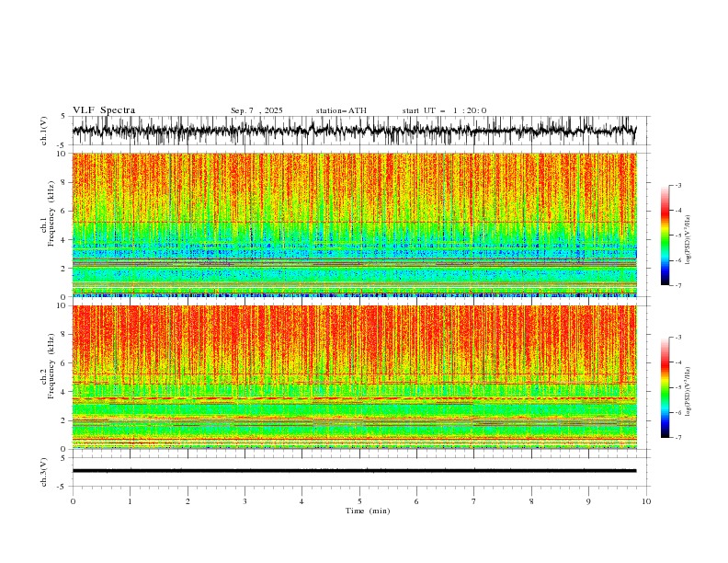Click the ch.2 spectrogram color scale bar
728x563 pixels.
pyautogui.click(x=665, y=387)
